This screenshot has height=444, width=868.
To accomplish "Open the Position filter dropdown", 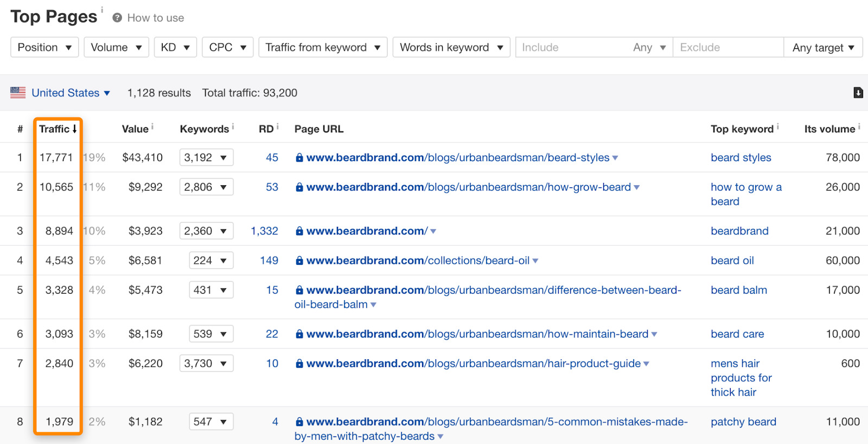I will tap(44, 47).
